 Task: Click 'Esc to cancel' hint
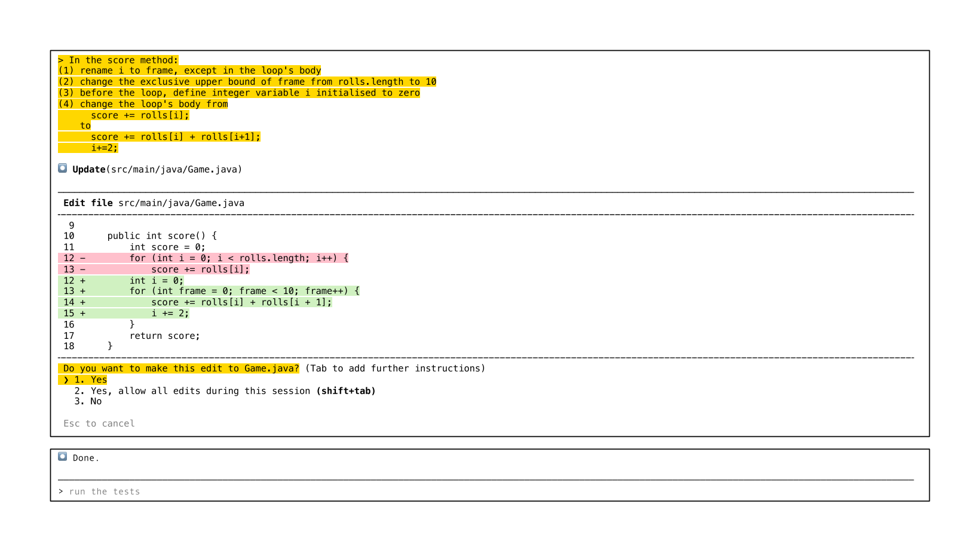99,424
